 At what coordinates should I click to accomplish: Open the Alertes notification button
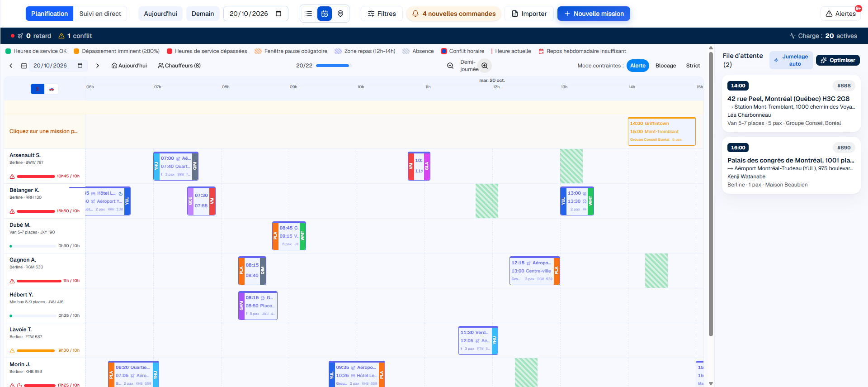pos(841,14)
